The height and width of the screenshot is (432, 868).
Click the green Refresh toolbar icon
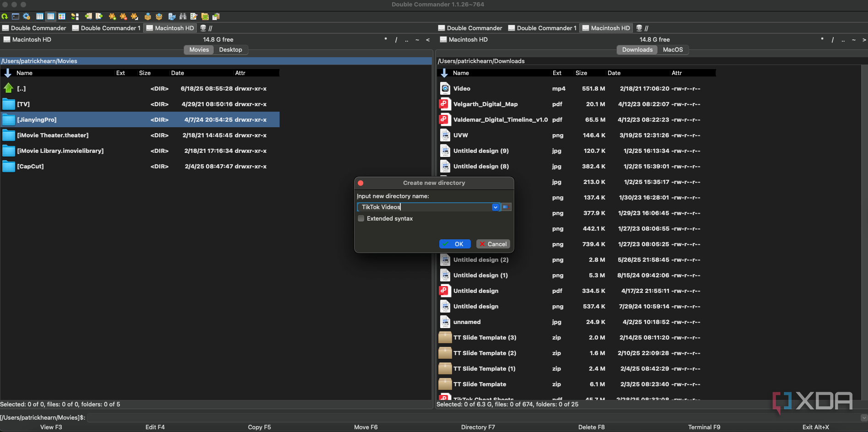[x=5, y=16]
